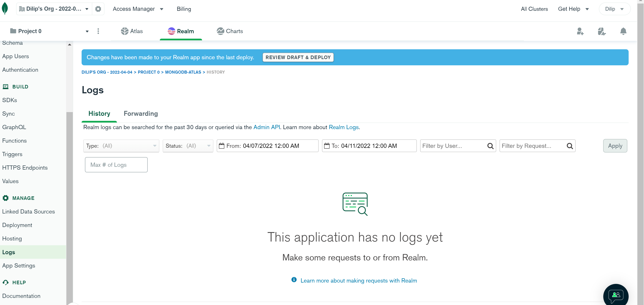
Task: Click the search icon in Filter by Request
Action: [x=569, y=146]
